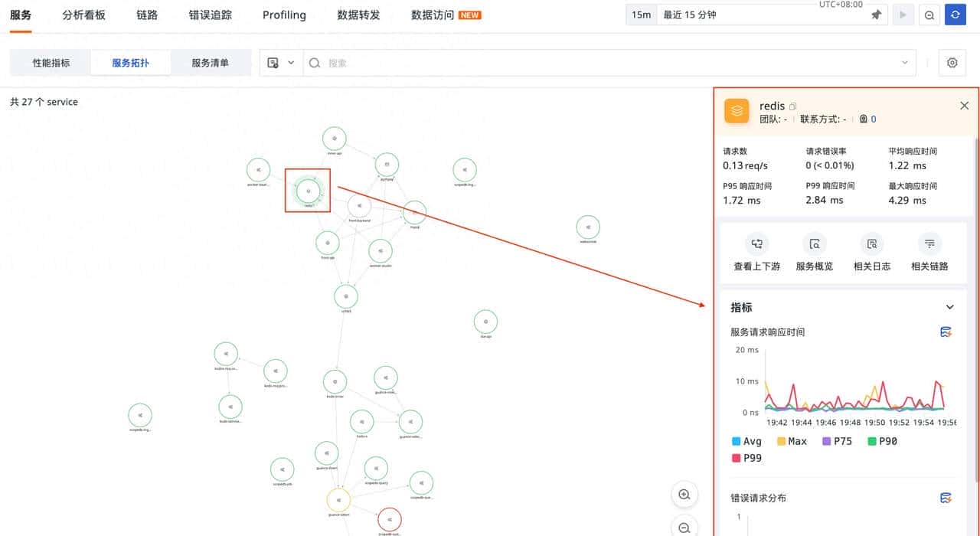Switch to the 服务 tab
The width and height of the screenshot is (980, 536).
click(21, 15)
